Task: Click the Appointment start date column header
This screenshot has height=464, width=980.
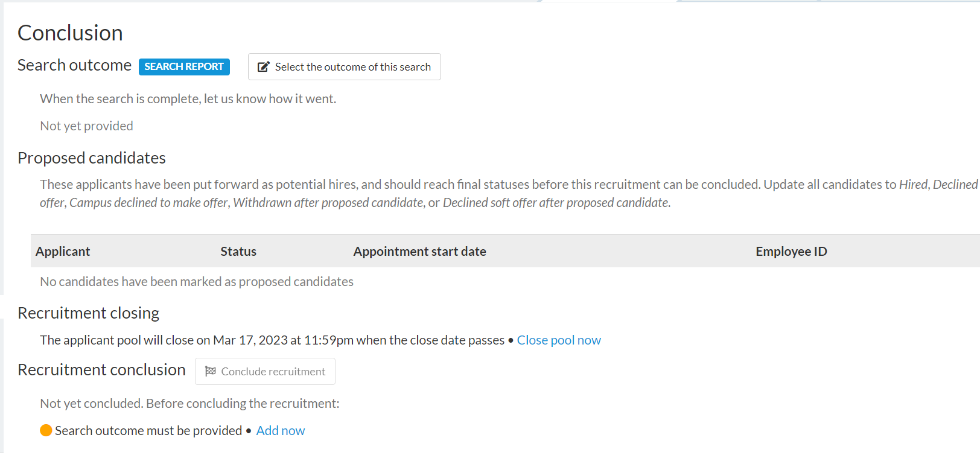Action: (x=420, y=252)
